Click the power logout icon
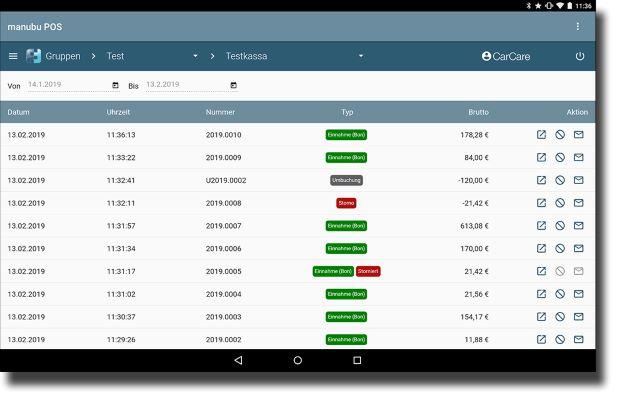 [x=580, y=56]
